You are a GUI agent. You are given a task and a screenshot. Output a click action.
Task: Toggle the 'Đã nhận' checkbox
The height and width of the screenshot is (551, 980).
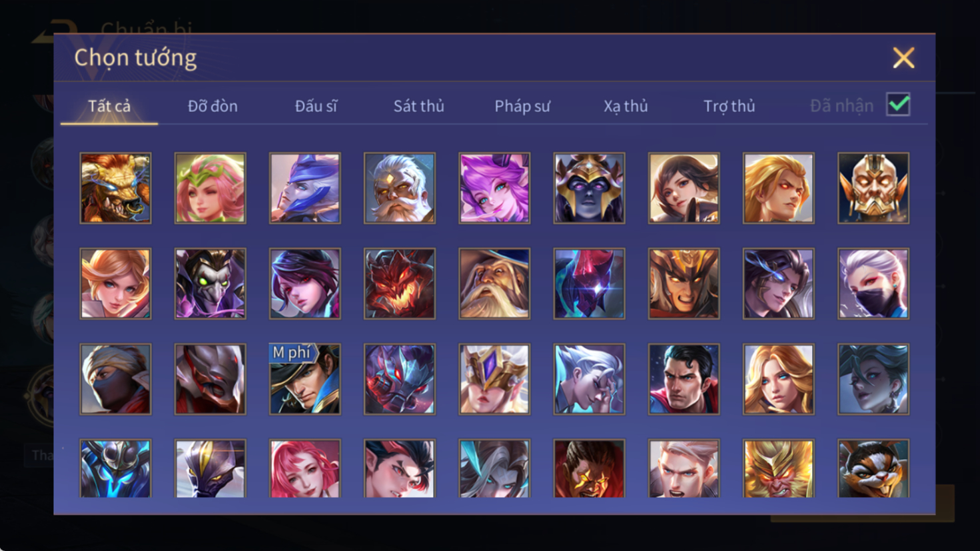click(898, 105)
